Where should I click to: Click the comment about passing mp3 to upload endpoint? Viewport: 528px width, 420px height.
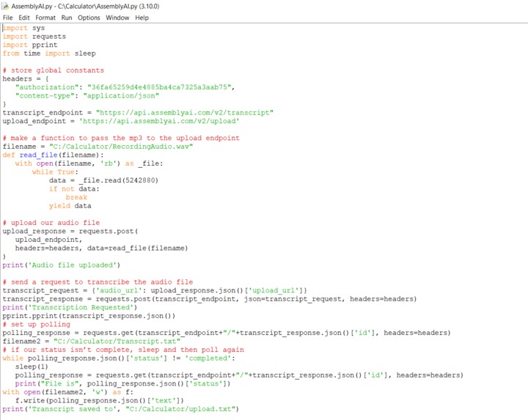121,138
